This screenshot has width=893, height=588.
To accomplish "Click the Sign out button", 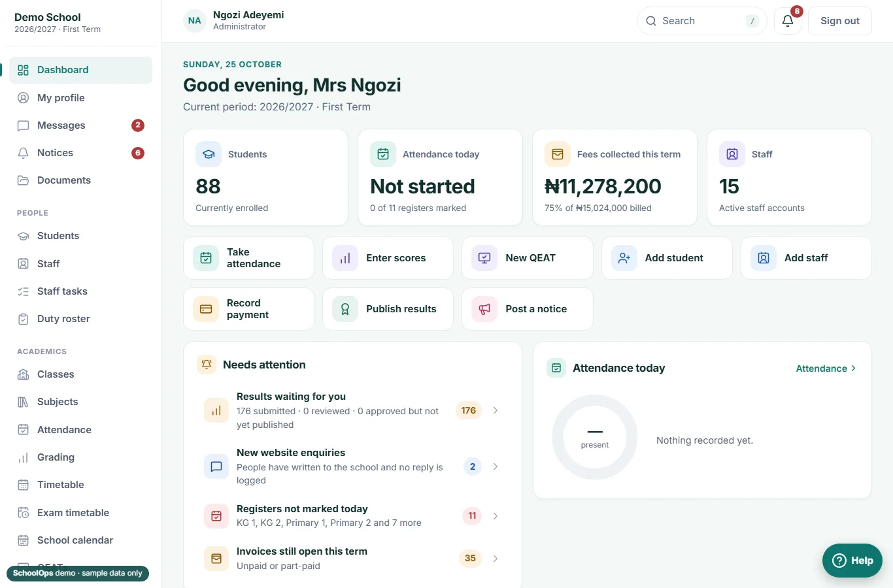I will tap(840, 21).
